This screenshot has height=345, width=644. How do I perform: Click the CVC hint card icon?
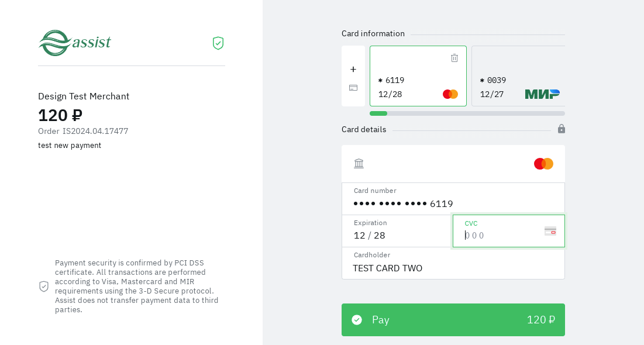tap(550, 231)
